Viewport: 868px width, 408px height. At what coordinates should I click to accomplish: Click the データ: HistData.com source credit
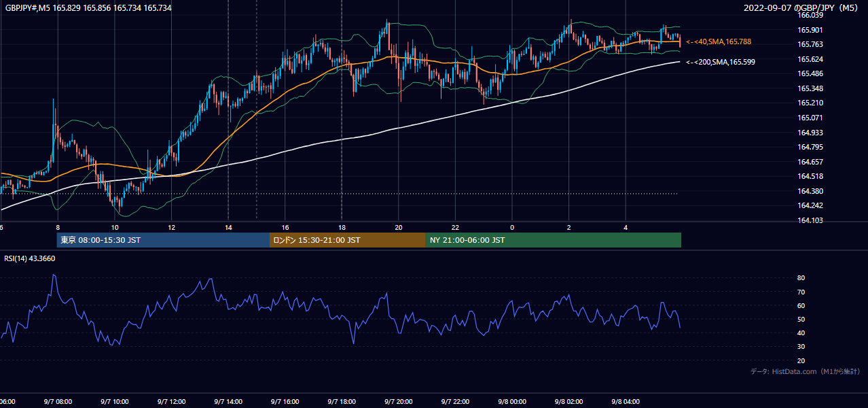[x=806, y=372]
